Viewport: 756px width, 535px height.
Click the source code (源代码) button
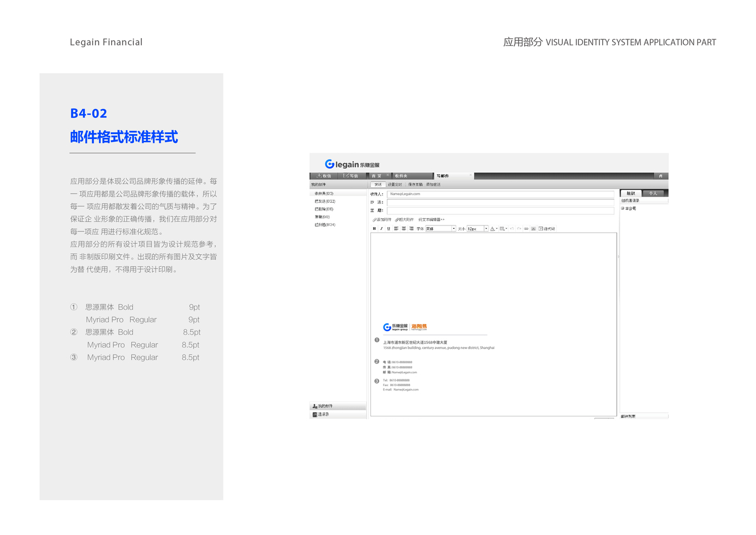tap(547, 229)
